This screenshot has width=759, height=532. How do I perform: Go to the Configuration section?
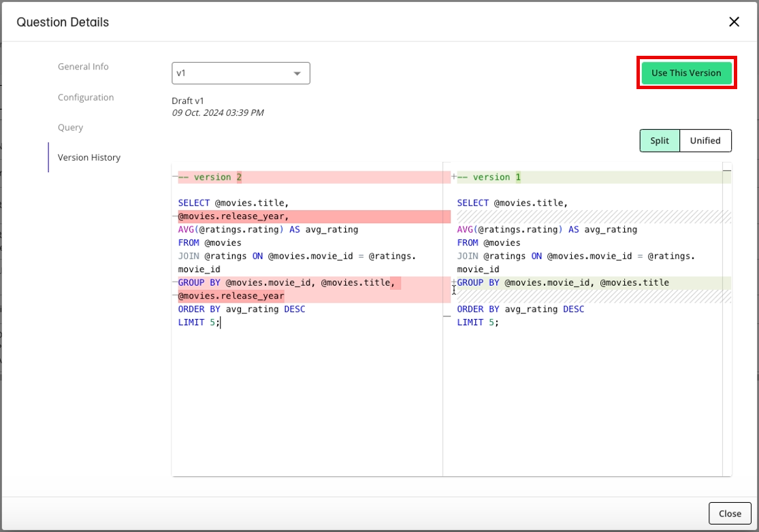point(86,97)
